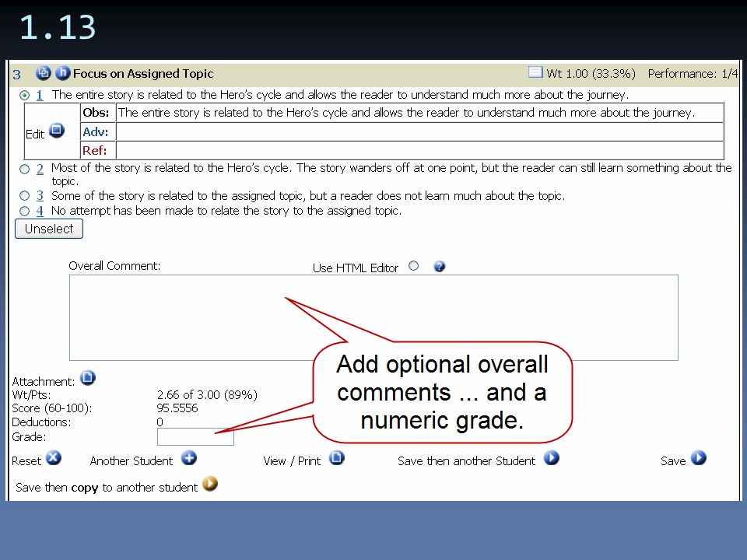Viewport: 747px width, 560px height.
Task: Click the Grade input field
Action: [195, 436]
